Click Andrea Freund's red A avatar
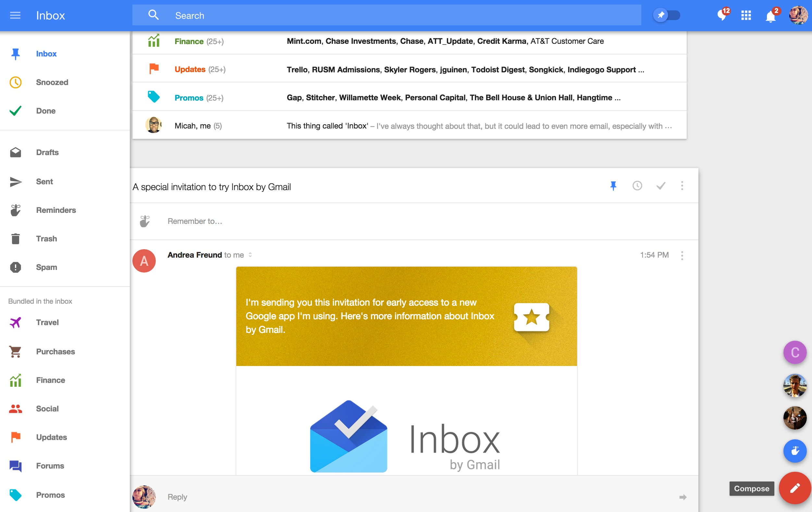Viewport: 812px width, 512px height. pyautogui.click(x=144, y=261)
